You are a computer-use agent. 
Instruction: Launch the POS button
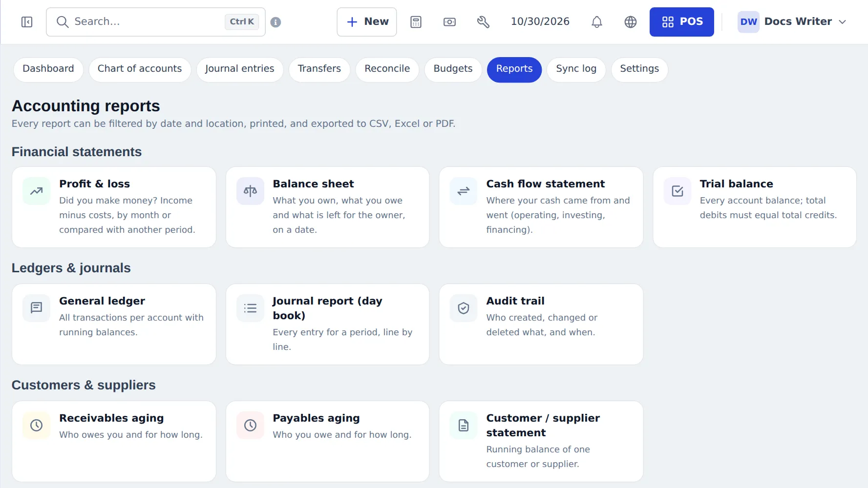pos(681,22)
